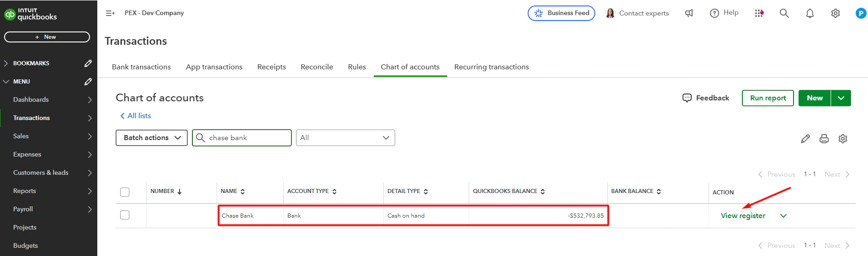Sort by Bank Balance column
The width and height of the screenshot is (868, 256).
(659, 192)
